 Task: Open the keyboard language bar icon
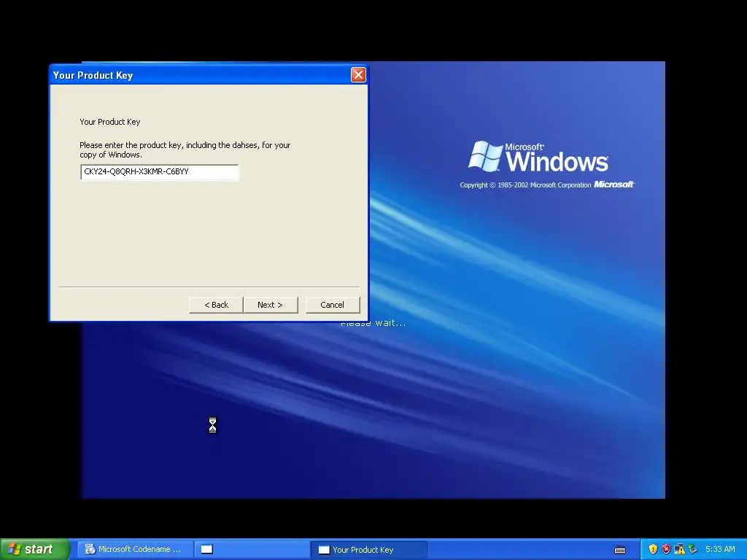click(620, 550)
